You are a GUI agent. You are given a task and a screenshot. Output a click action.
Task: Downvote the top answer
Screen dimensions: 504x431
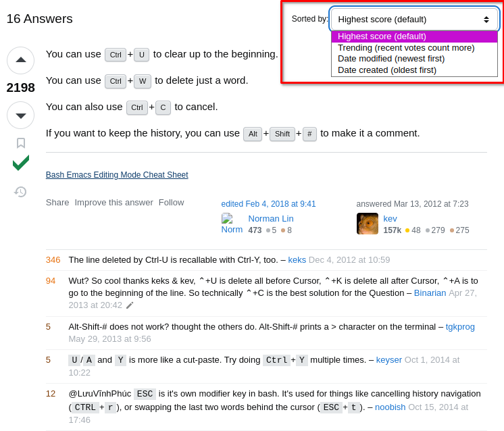click(20, 116)
